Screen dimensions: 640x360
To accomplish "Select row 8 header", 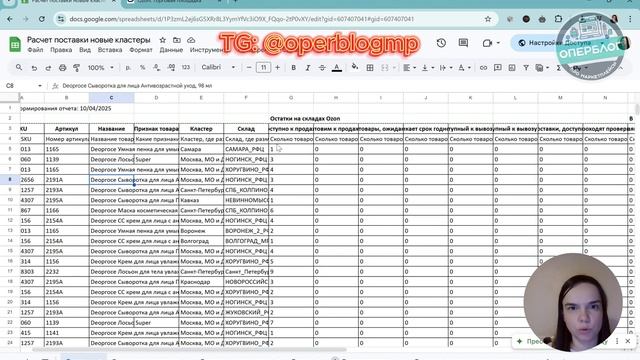I will 10,180.
